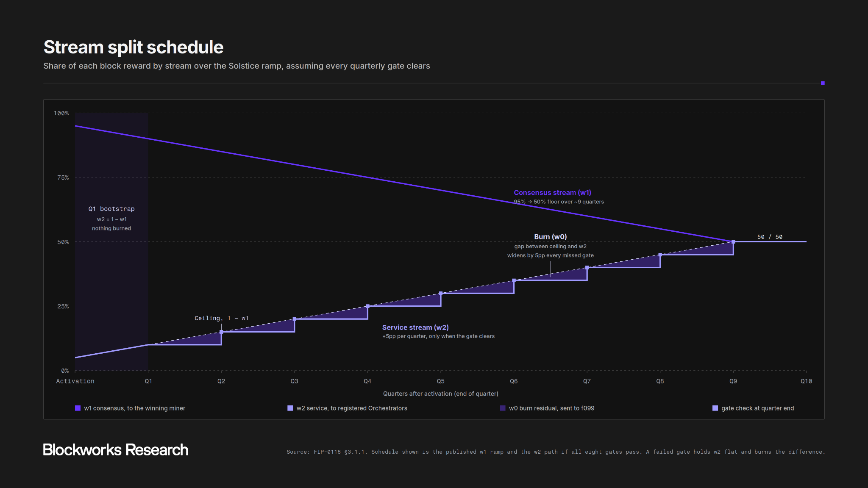868x488 pixels.
Task: Click the chart subtitle about Solstice ramp
Action: pyautogui.click(x=236, y=66)
